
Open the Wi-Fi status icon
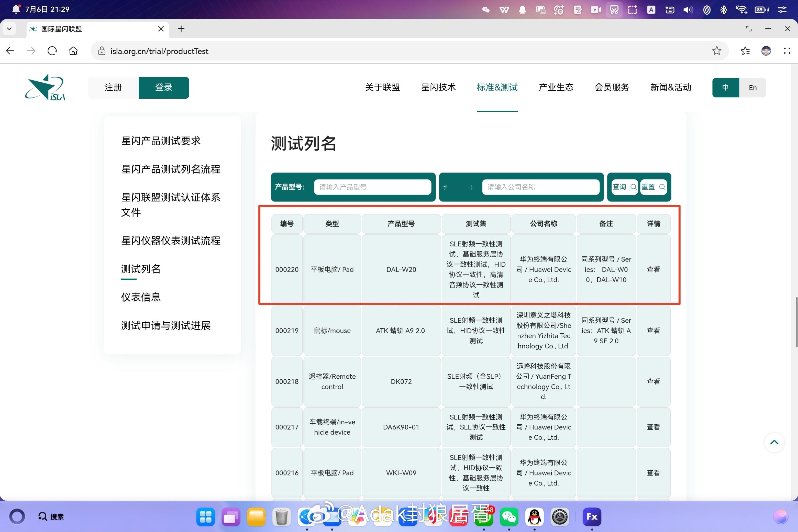742,10
